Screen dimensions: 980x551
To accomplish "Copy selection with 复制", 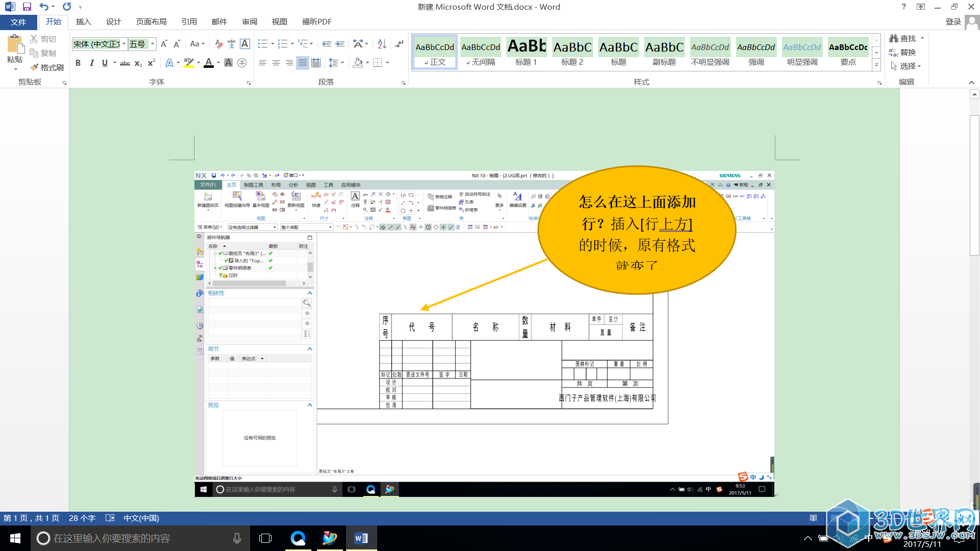I will [x=43, y=53].
